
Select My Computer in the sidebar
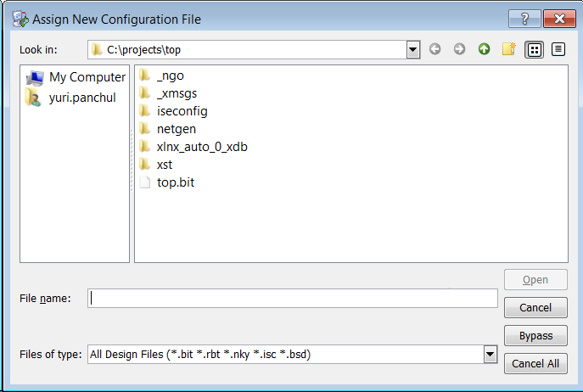click(87, 77)
